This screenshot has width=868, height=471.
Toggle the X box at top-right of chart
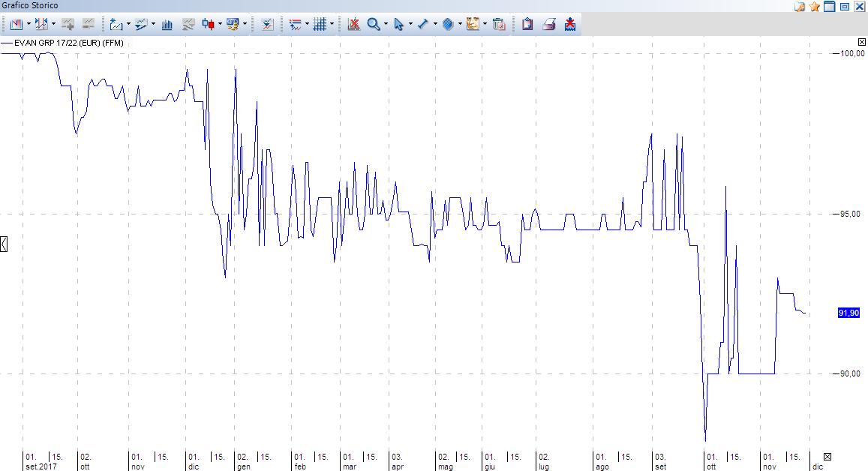click(862, 42)
